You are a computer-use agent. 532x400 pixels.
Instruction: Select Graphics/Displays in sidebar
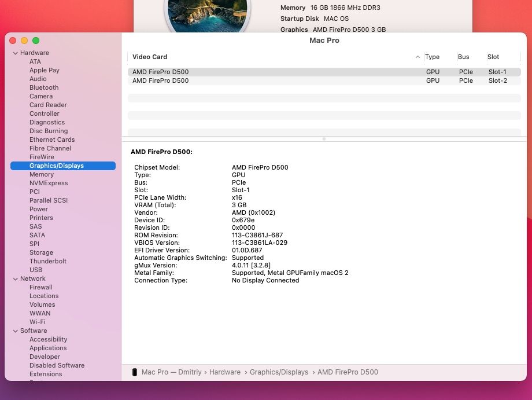(63, 166)
